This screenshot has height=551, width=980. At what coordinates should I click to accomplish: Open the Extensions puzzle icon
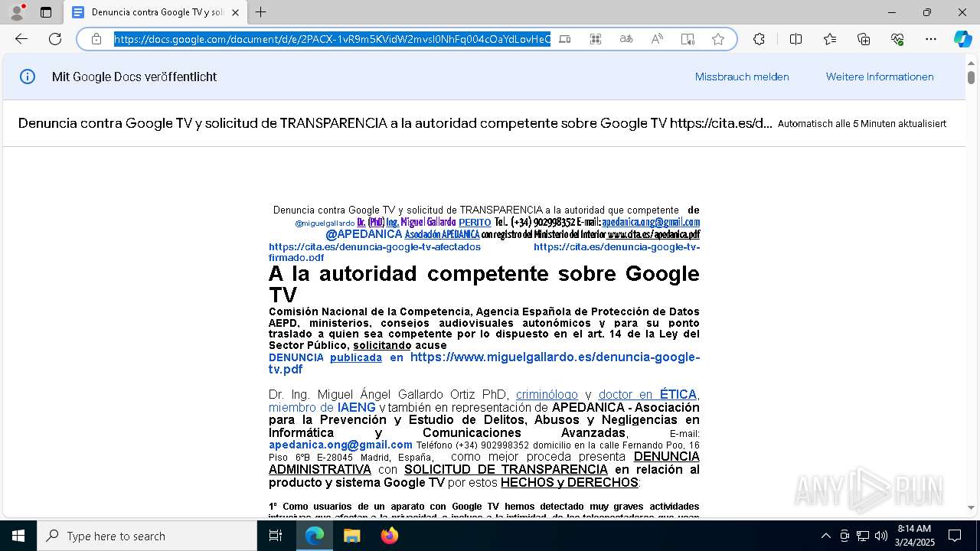(x=759, y=39)
